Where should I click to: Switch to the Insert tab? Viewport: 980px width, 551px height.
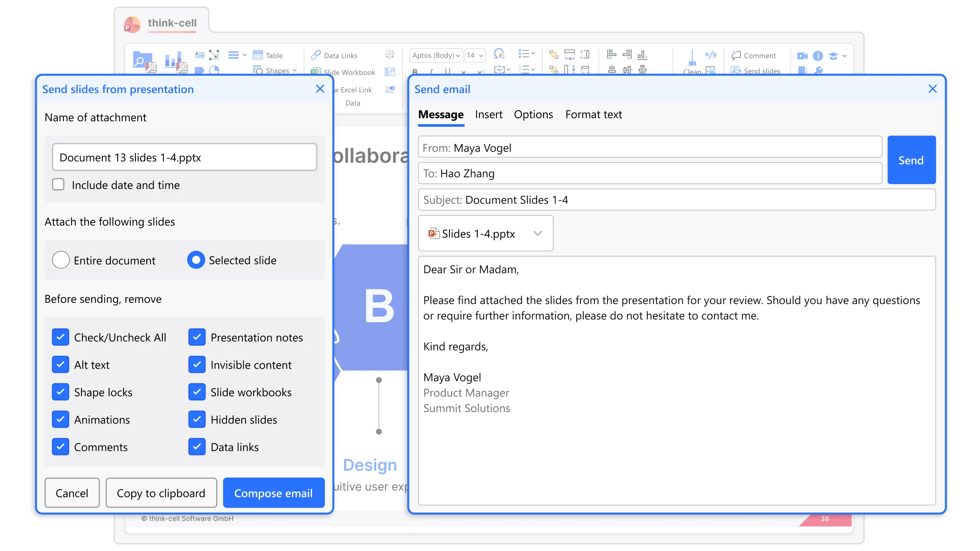488,115
